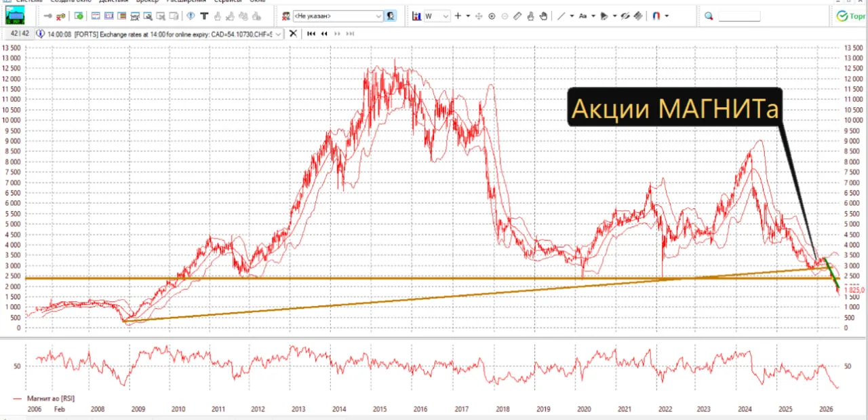Click the info icon in message bar
868x420 pixels.
click(41, 33)
